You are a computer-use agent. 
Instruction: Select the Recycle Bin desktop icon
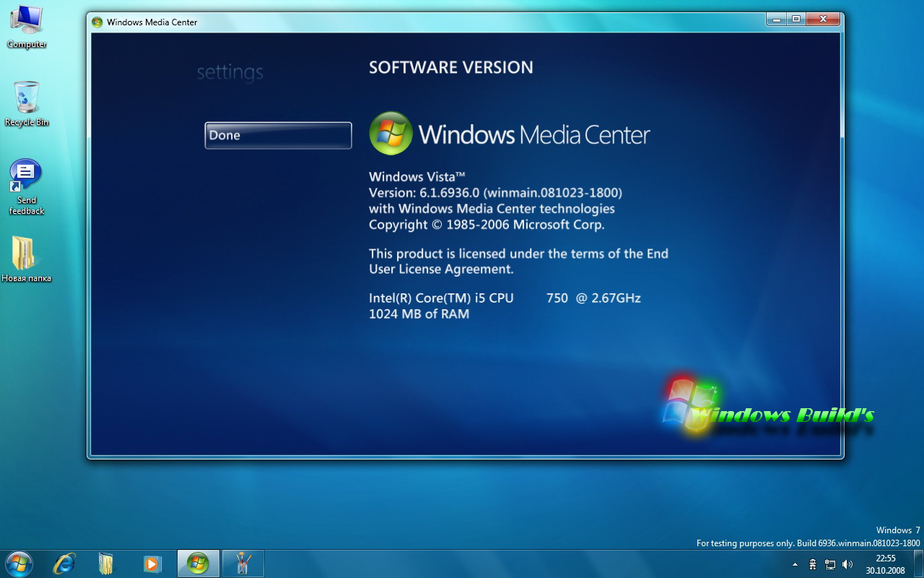(27, 104)
